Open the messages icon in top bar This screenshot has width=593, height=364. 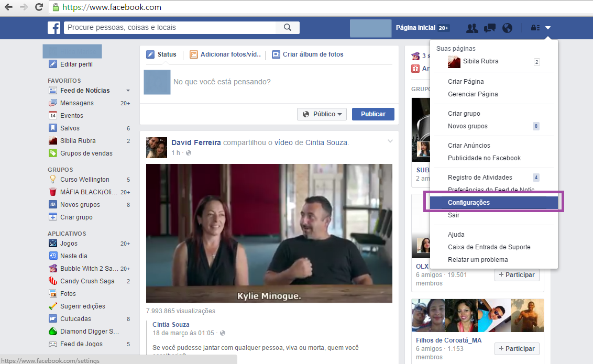(489, 28)
